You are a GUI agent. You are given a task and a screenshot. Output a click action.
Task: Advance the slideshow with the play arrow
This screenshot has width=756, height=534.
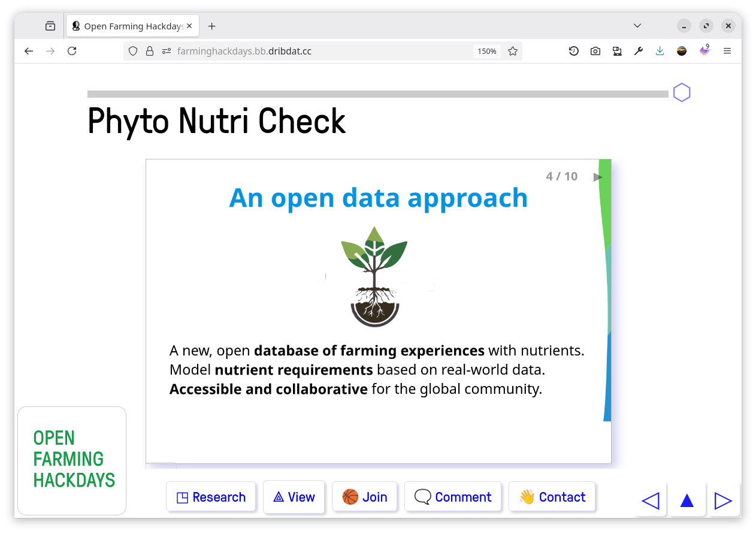point(598,176)
